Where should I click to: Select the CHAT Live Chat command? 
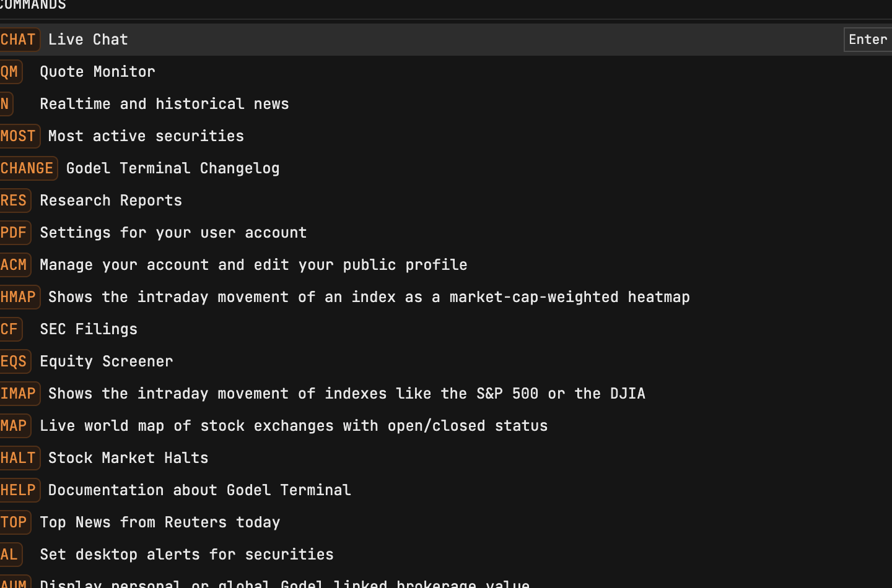coord(446,40)
